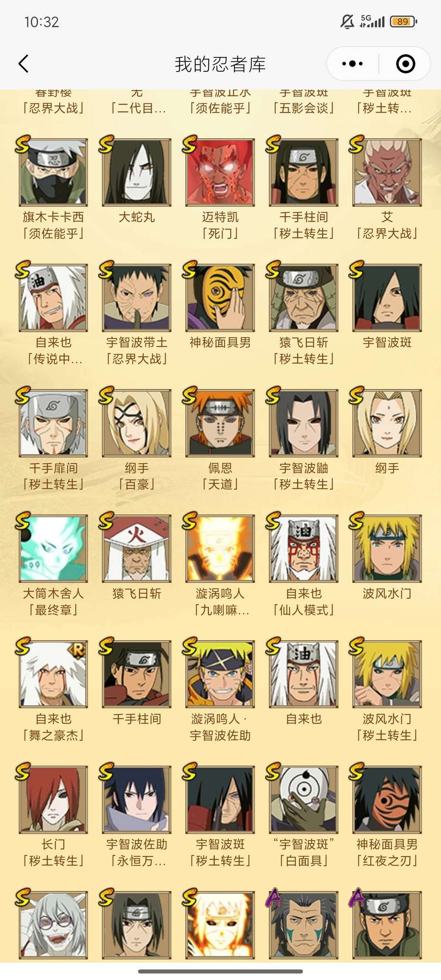The height and width of the screenshot is (980, 441).
Task: Open 迈特凯「死门」ninja portrait
Action: pos(220,172)
